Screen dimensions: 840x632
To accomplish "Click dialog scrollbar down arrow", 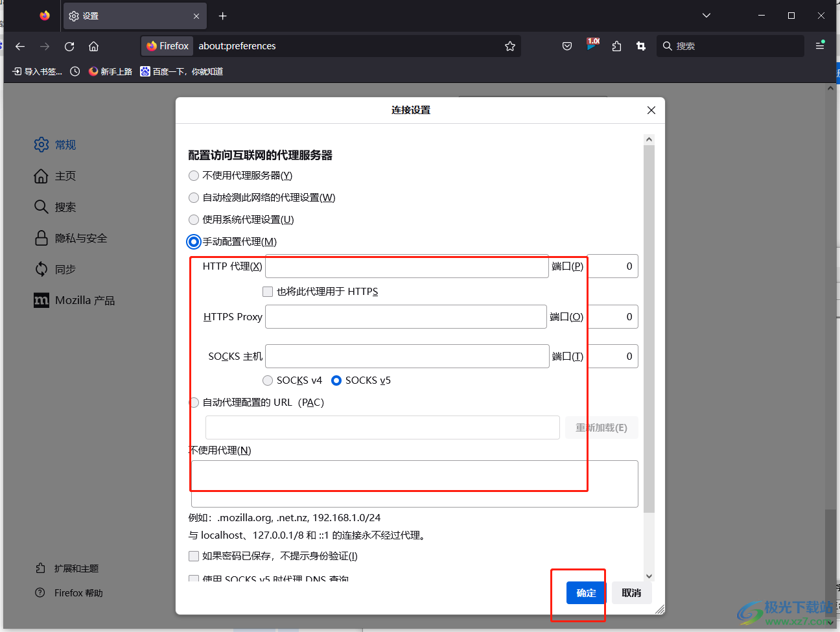I will coord(649,576).
